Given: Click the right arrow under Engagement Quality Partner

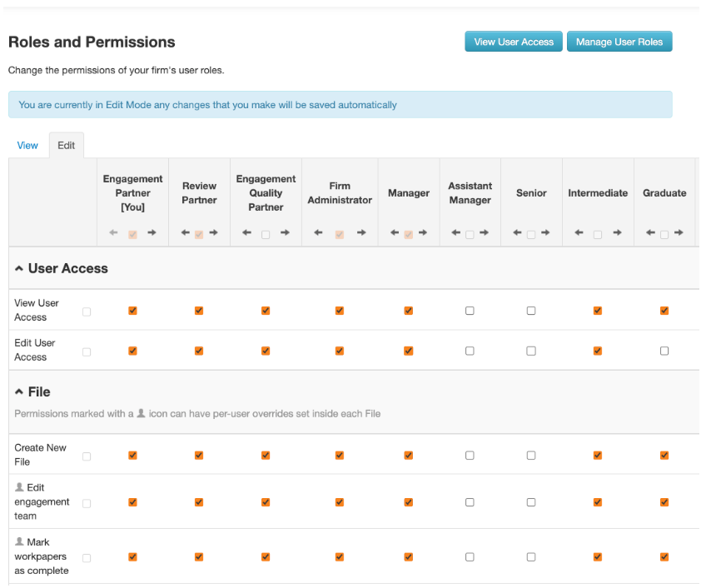Looking at the screenshot, I should point(286,234).
